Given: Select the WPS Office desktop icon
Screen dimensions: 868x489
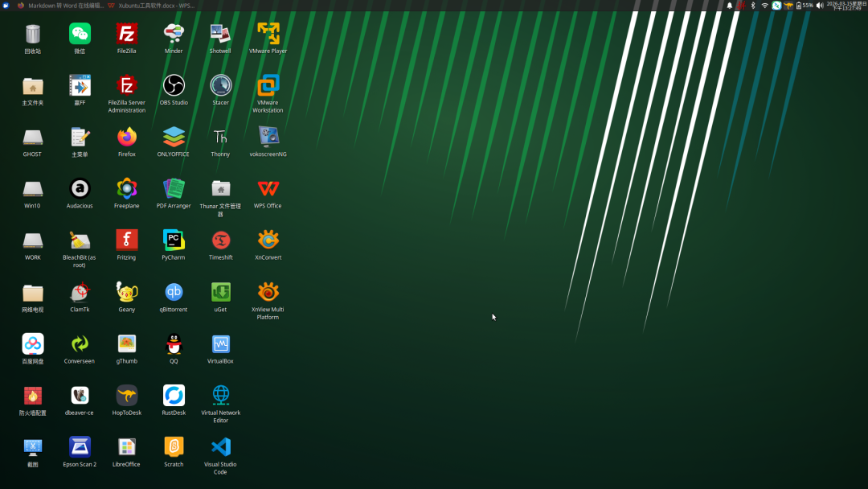Looking at the screenshot, I should click(268, 194).
